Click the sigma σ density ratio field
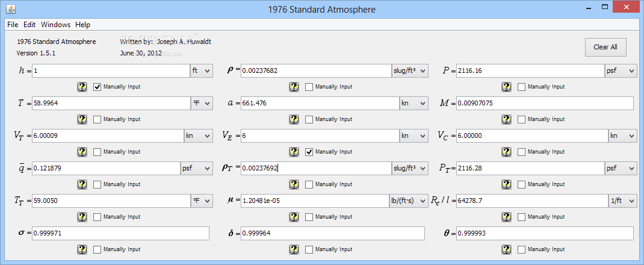This screenshot has height=265, width=644. (x=120, y=233)
